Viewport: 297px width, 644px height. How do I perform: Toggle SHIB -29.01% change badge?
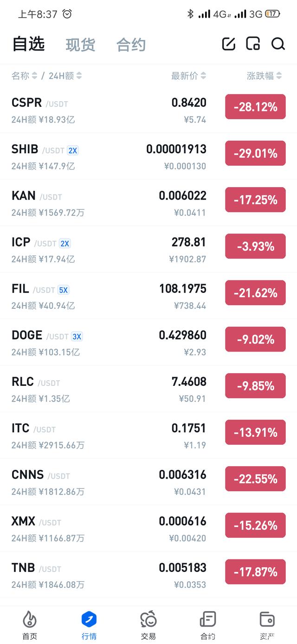pyautogui.click(x=255, y=153)
